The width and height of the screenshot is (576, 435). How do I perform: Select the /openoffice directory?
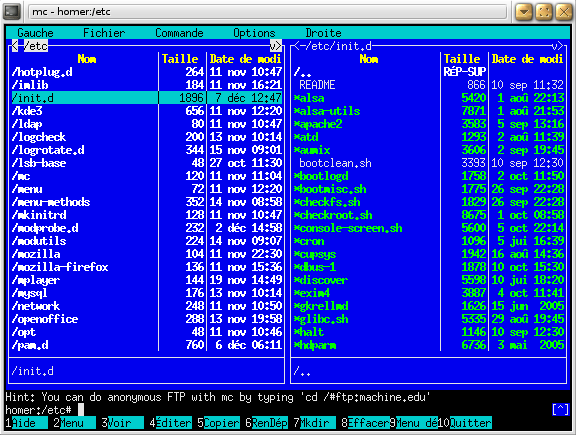point(147,319)
